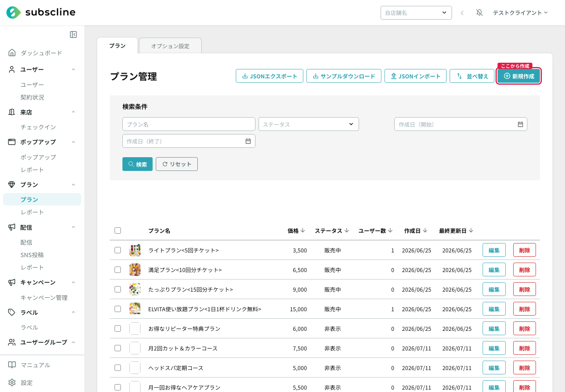Click the subscline logo
565x392 pixels.
tap(41, 13)
